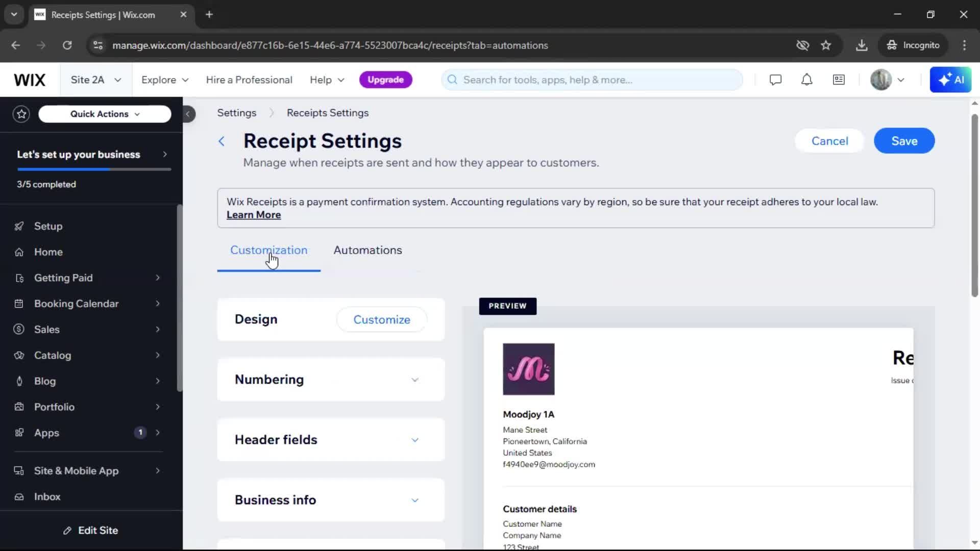Image resolution: width=980 pixels, height=551 pixels.
Task: Open the news feed icon in header
Action: [x=839, y=80]
